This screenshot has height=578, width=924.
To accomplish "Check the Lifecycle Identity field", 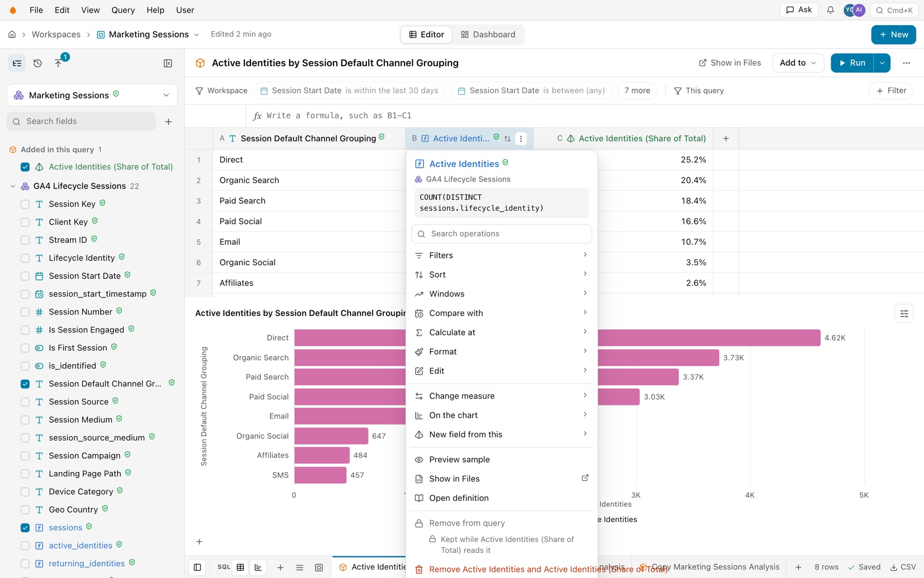I will 25,258.
